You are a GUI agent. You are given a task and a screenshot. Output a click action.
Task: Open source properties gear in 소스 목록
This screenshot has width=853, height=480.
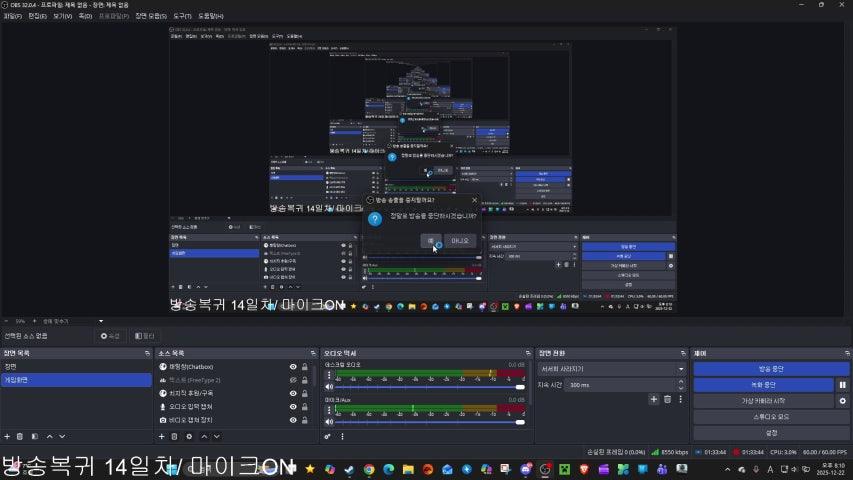[189, 436]
